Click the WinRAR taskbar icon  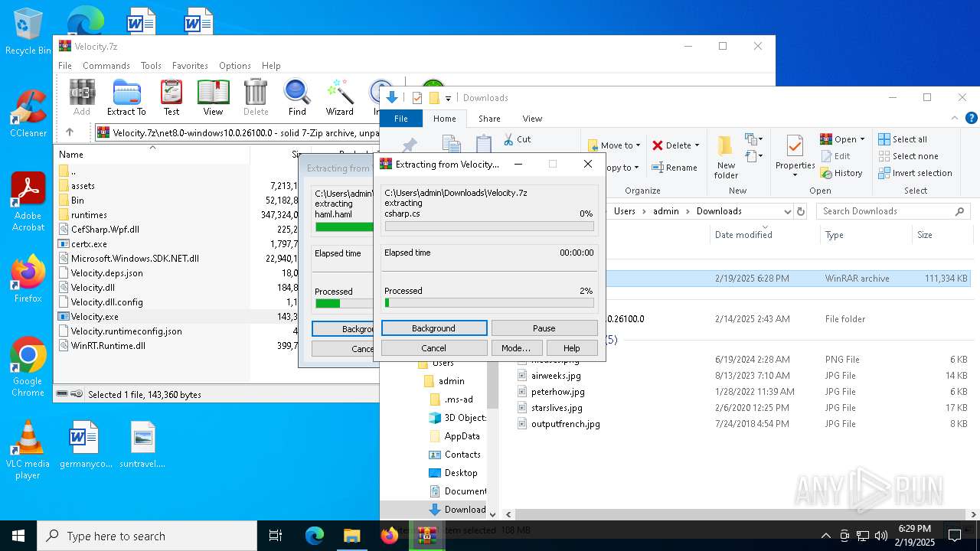coord(426,536)
